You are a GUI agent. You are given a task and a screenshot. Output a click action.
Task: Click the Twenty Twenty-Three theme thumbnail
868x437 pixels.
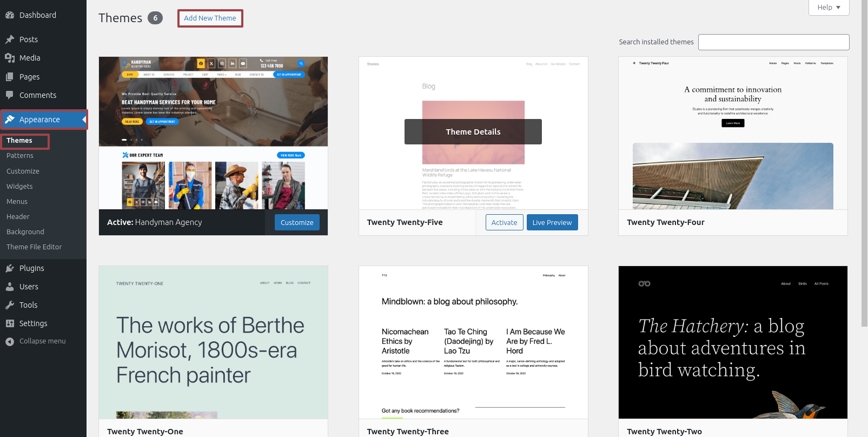[473, 342]
